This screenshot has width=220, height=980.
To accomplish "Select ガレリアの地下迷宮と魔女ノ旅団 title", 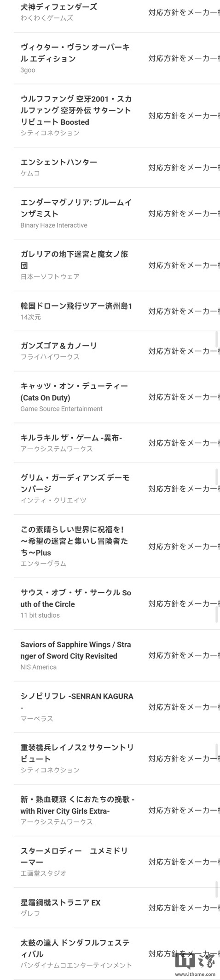I will click(x=75, y=259).
